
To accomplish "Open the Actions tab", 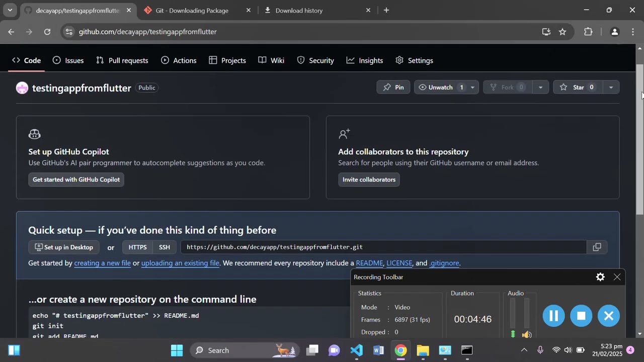I will 179,60.
